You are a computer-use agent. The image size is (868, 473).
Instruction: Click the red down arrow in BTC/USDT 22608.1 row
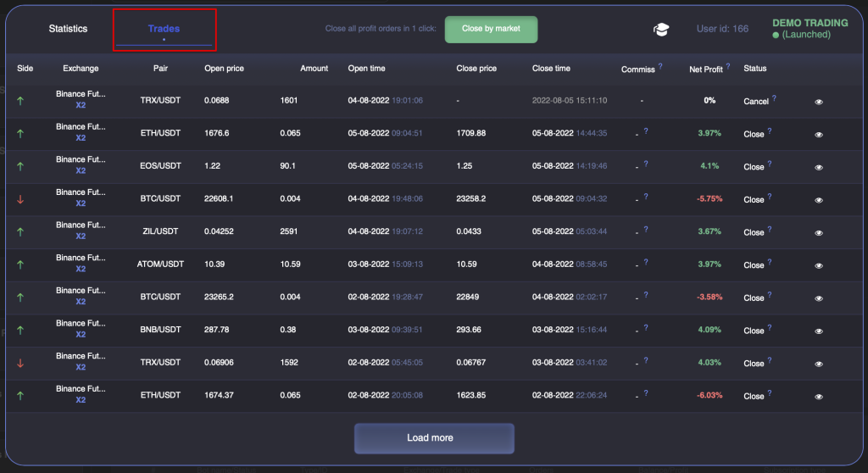[20, 199]
